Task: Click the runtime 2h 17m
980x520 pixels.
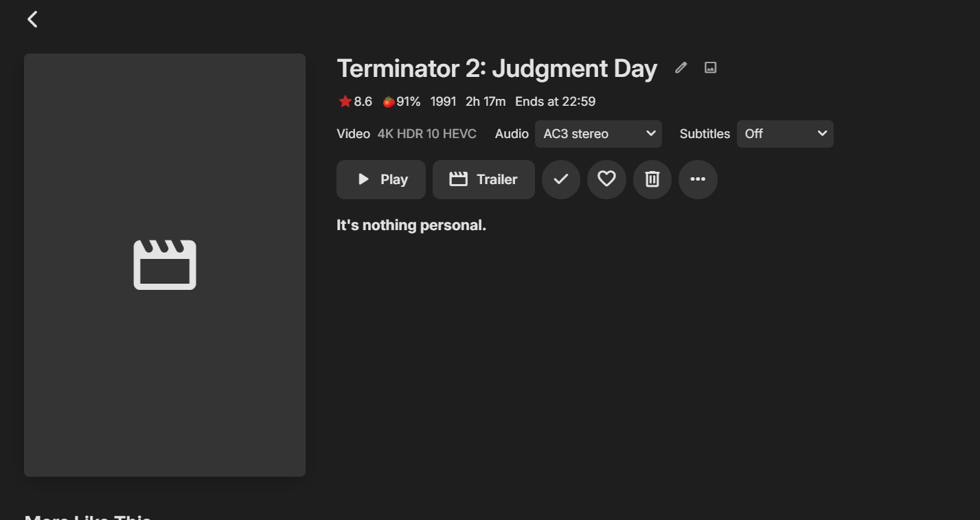Action: point(486,102)
